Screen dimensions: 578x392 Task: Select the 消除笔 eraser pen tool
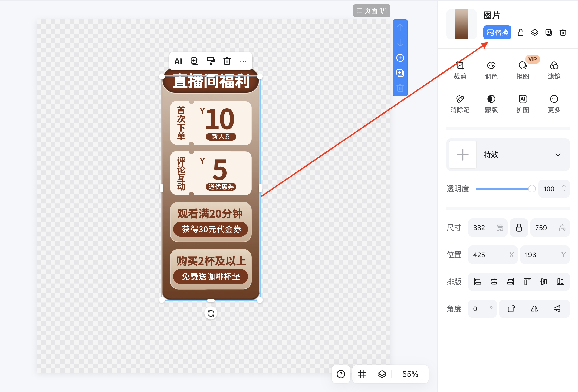coord(460,103)
